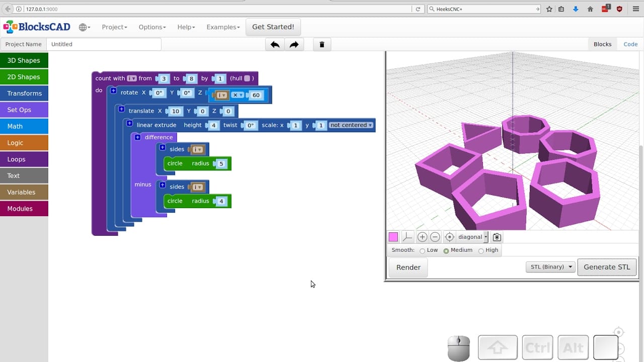Toggle the axes display icon
This screenshot has height=362, width=644.
click(408, 237)
